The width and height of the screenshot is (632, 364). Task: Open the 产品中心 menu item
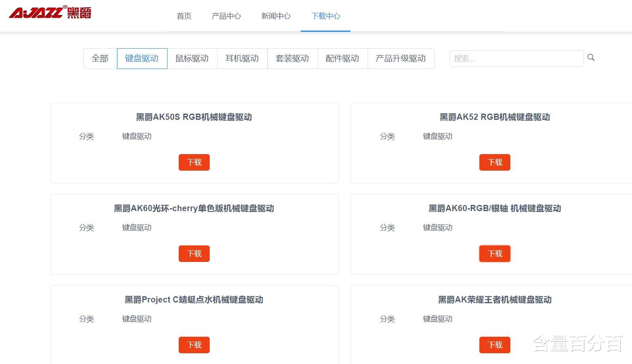coord(226,16)
